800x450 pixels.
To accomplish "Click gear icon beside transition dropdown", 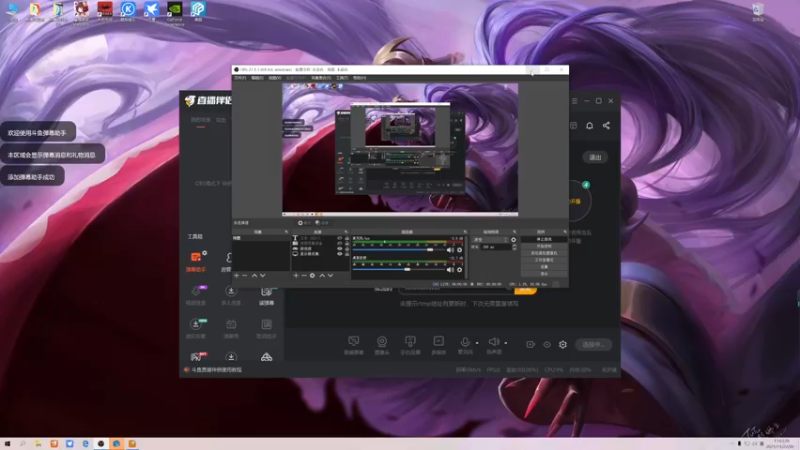I will click(513, 240).
